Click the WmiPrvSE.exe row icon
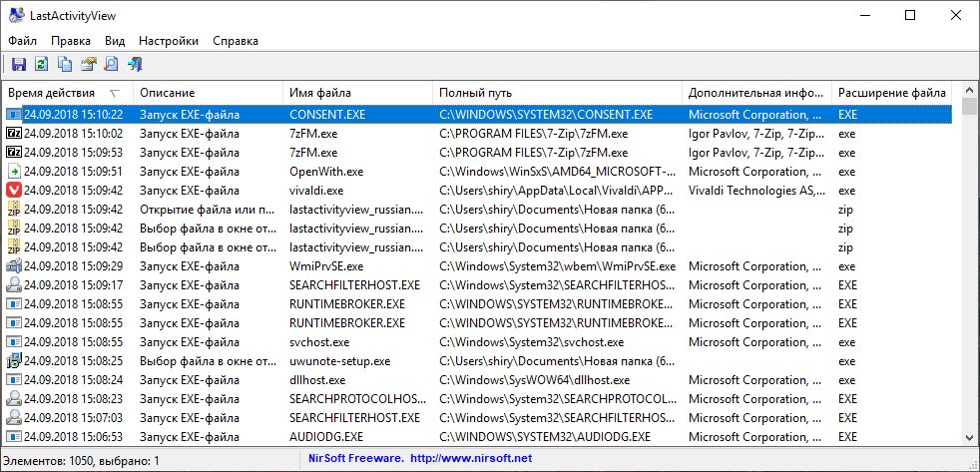 coord(14,266)
